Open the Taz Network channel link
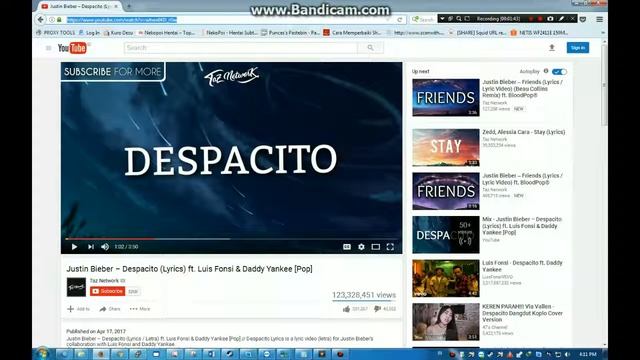Viewport: 640px width, 360px height. click(x=104, y=280)
